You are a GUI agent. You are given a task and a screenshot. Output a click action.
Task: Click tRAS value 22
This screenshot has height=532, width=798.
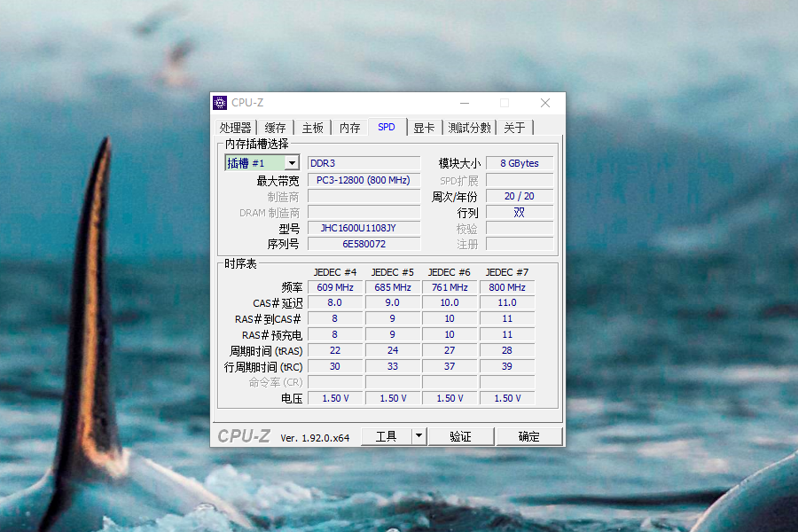click(335, 350)
